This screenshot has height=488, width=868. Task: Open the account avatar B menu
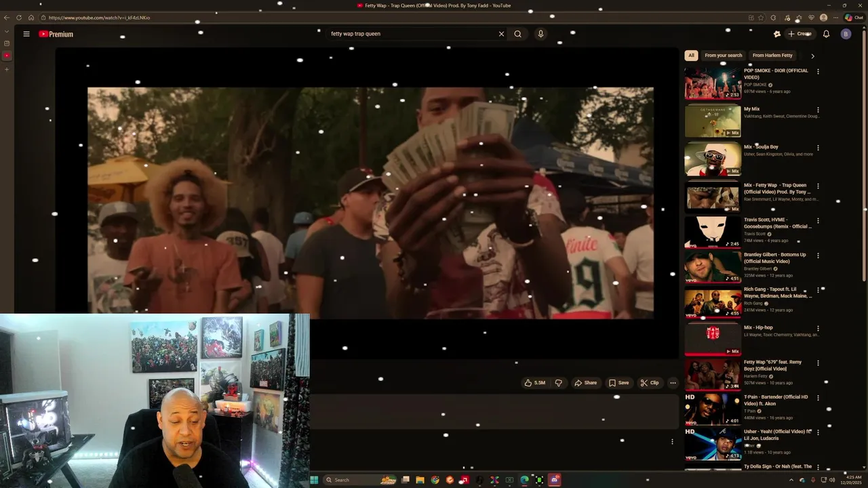[846, 34]
